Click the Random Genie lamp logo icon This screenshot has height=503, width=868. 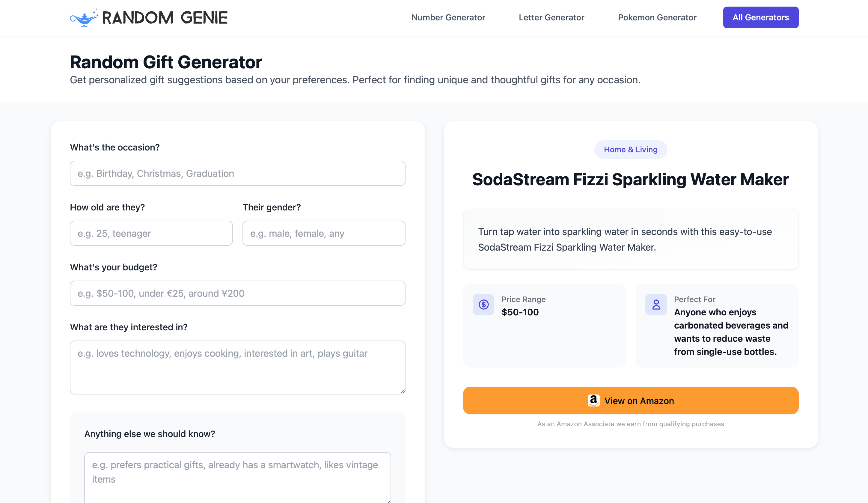[x=84, y=18]
